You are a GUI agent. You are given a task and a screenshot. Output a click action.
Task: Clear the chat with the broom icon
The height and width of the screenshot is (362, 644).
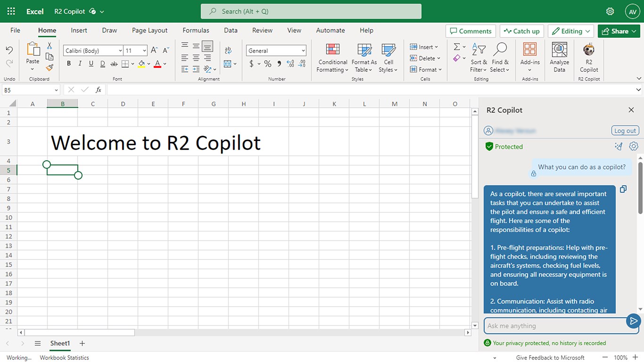(x=619, y=147)
